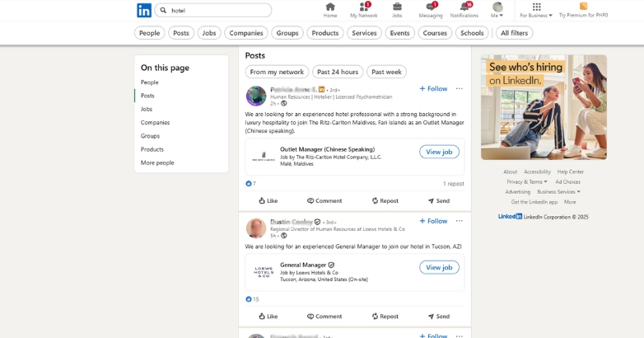Go to Home in the navigation bar
Screen dimensions: 644x338
pyautogui.click(x=329, y=10)
